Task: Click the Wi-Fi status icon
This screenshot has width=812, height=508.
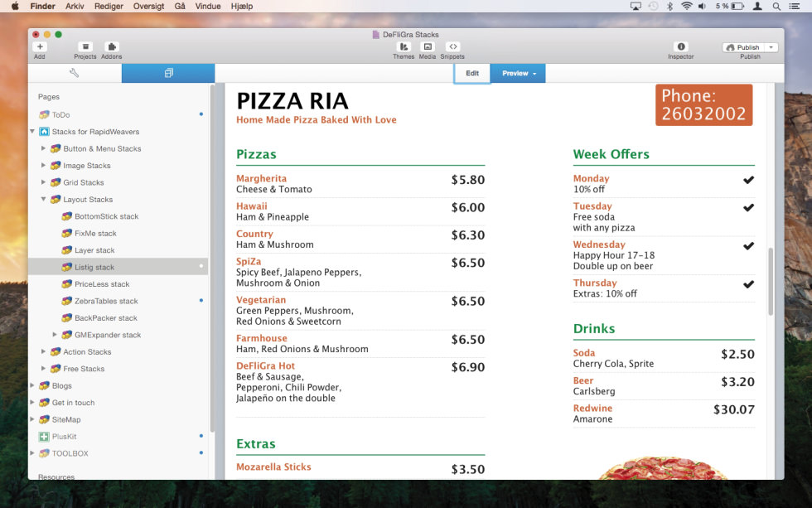Action: point(687,6)
